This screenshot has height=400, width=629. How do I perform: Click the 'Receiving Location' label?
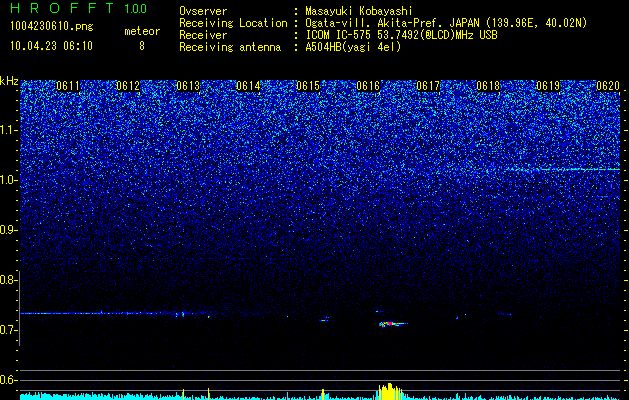click(233, 23)
